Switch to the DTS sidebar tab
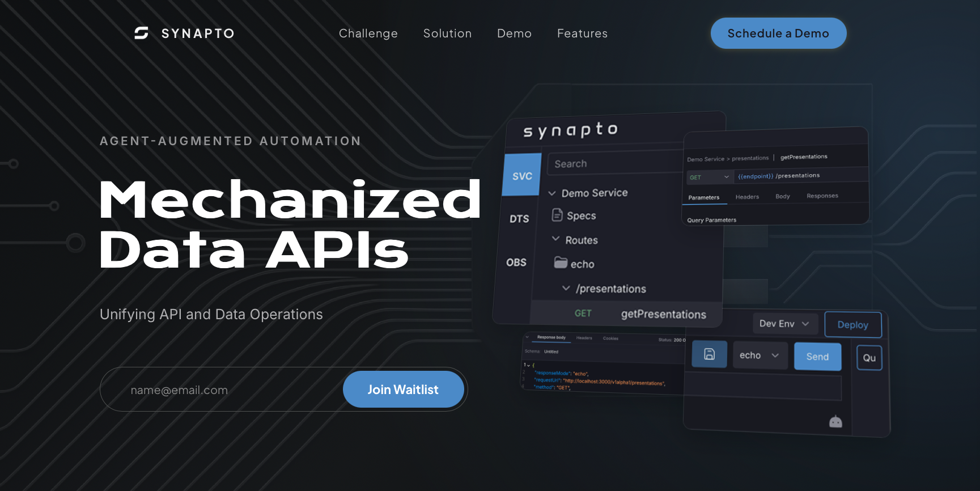980x491 pixels. click(x=519, y=219)
